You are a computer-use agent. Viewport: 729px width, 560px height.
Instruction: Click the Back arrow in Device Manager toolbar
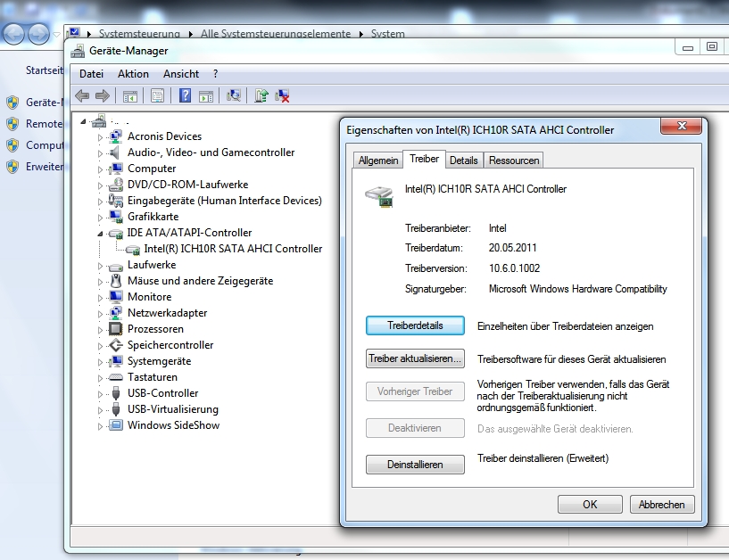(82, 96)
